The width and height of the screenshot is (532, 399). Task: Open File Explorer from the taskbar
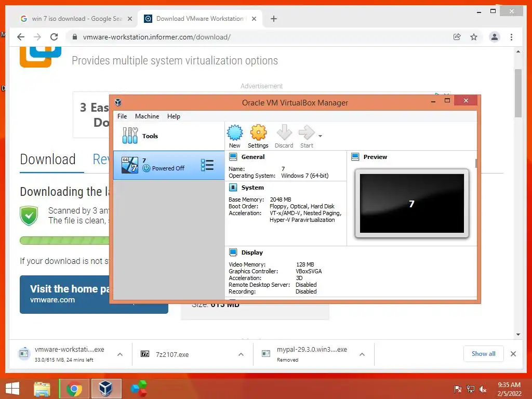(x=42, y=389)
